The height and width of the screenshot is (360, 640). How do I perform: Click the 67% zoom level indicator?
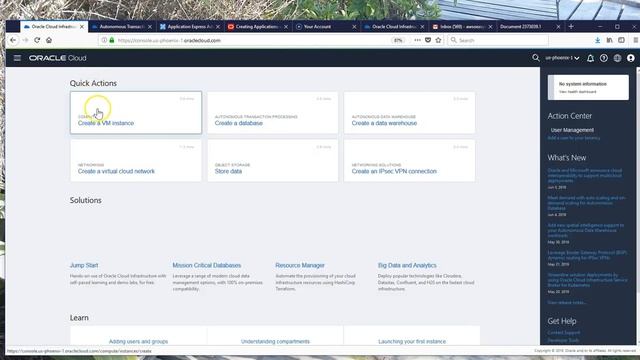(x=398, y=40)
